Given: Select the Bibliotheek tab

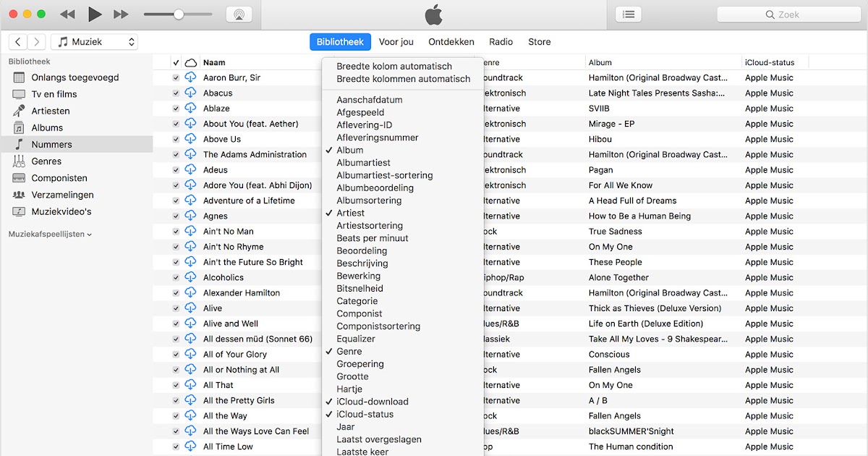Looking at the screenshot, I should coord(340,42).
